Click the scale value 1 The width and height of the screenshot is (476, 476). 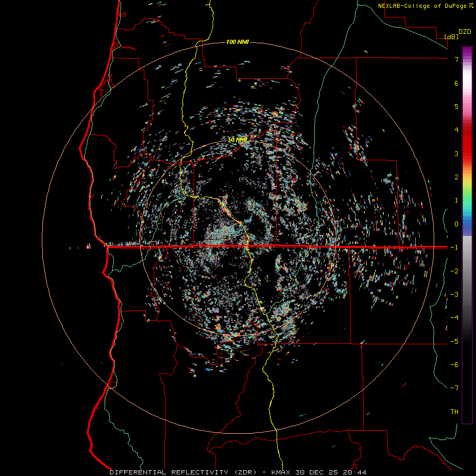(x=456, y=200)
